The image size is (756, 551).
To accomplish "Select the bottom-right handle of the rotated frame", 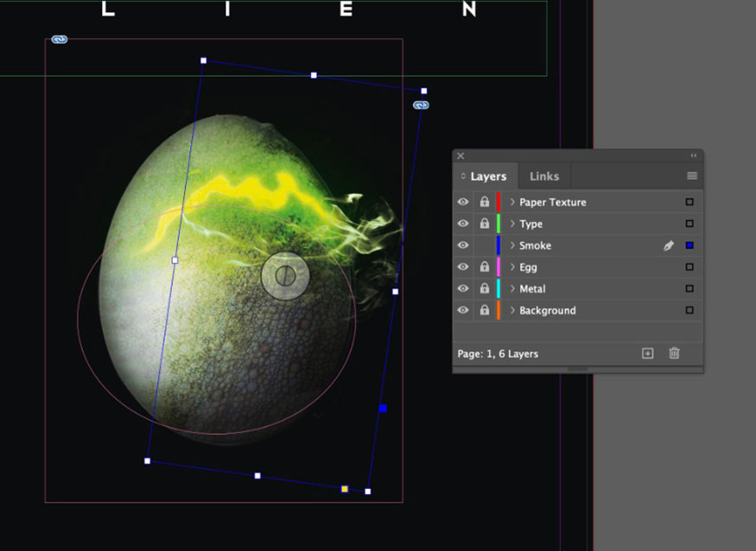I will coord(368,491).
